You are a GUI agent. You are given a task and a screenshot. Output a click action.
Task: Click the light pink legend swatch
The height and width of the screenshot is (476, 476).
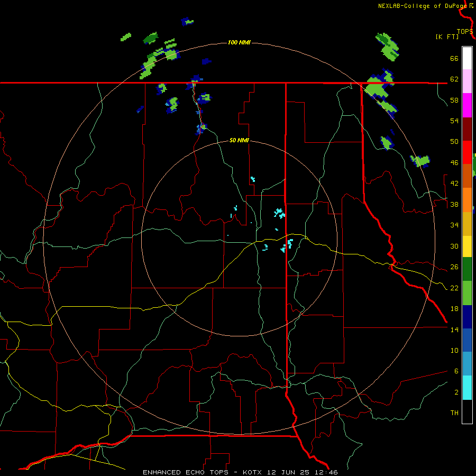(467, 81)
